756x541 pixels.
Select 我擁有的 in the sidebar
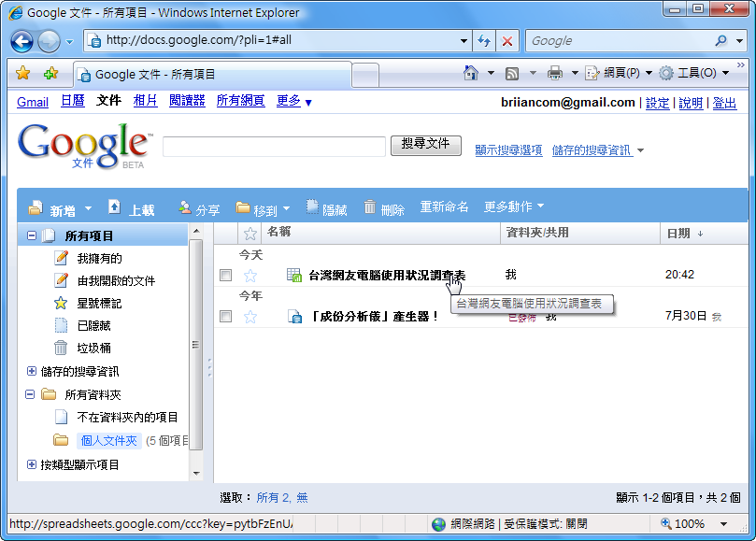coord(99,259)
